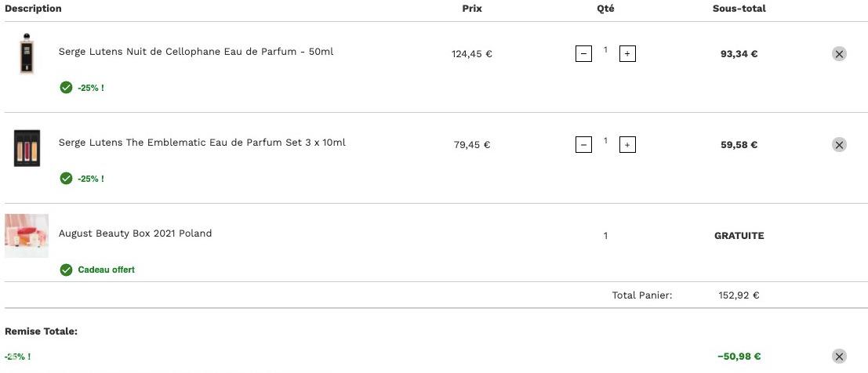Decrease quantity of Emblematic Set

point(583,144)
